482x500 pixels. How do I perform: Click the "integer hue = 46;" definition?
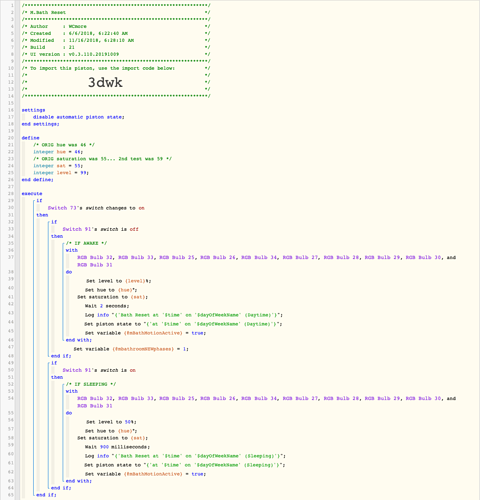pos(58,152)
